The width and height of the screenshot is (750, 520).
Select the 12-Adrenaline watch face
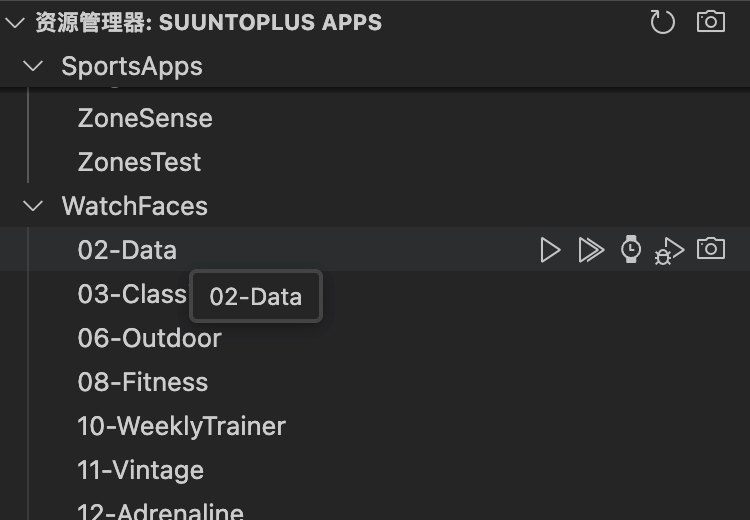(160, 511)
